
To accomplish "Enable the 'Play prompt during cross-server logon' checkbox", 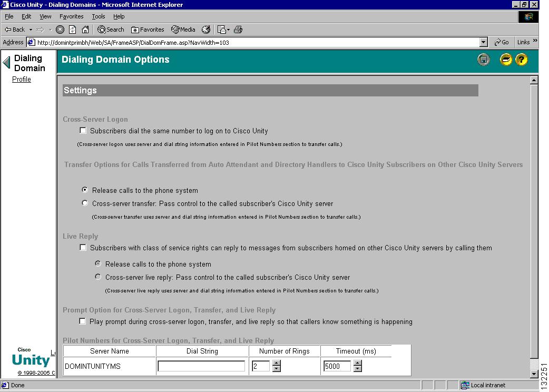I will click(x=83, y=321).
